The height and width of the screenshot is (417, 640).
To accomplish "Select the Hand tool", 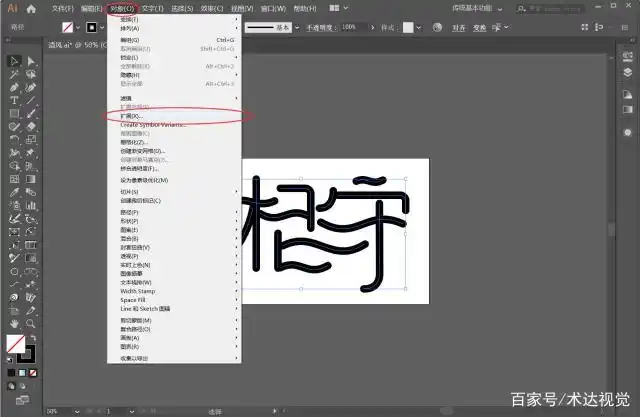I will click(x=14, y=324).
